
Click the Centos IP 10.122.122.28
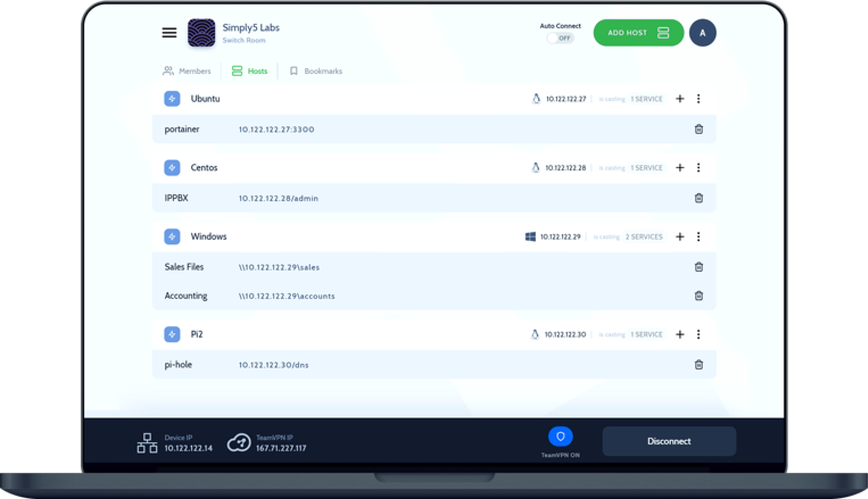coord(566,168)
